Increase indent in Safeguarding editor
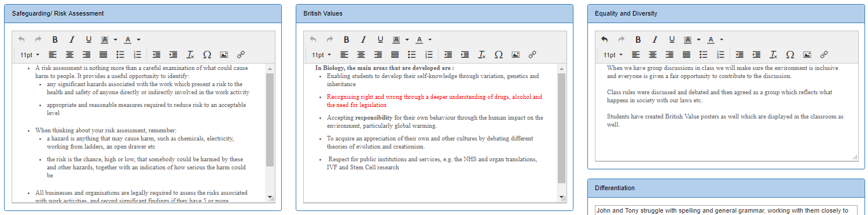The width and height of the screenshot is (868, 215). [x=173, y=55]
